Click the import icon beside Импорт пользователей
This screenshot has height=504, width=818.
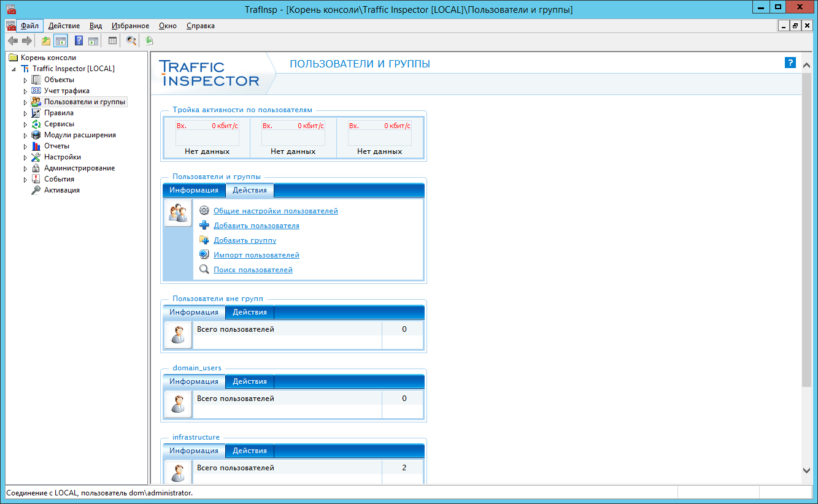point(204,254)
